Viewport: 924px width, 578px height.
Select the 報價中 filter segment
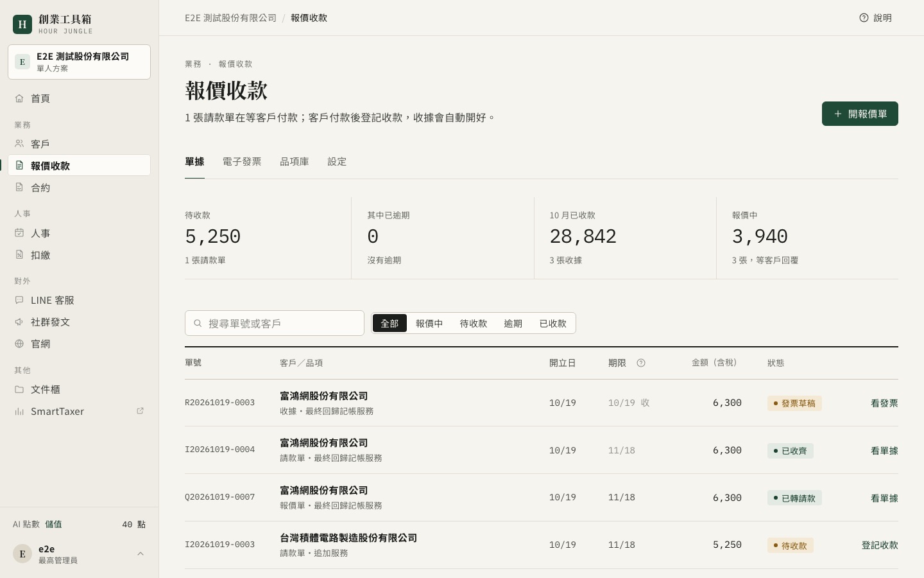pyautogui.click(x=429, y=323)
